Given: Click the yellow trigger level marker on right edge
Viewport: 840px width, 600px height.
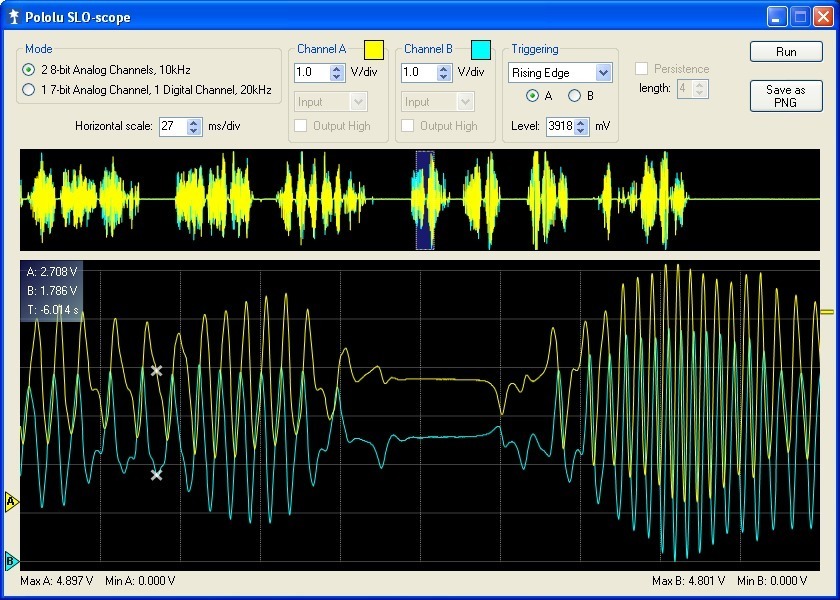Looking at the screenshot, I should [x=827, y=313].
